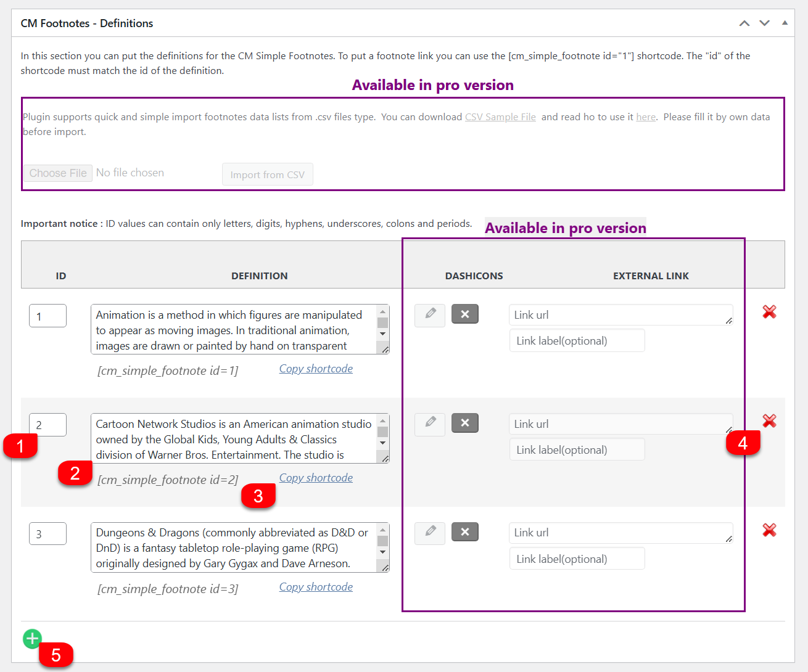Image resolution: width=808 pixels, height=672 pixels.
Task: Move CM Footnotes panel down
Action: [x=765, y=23]
